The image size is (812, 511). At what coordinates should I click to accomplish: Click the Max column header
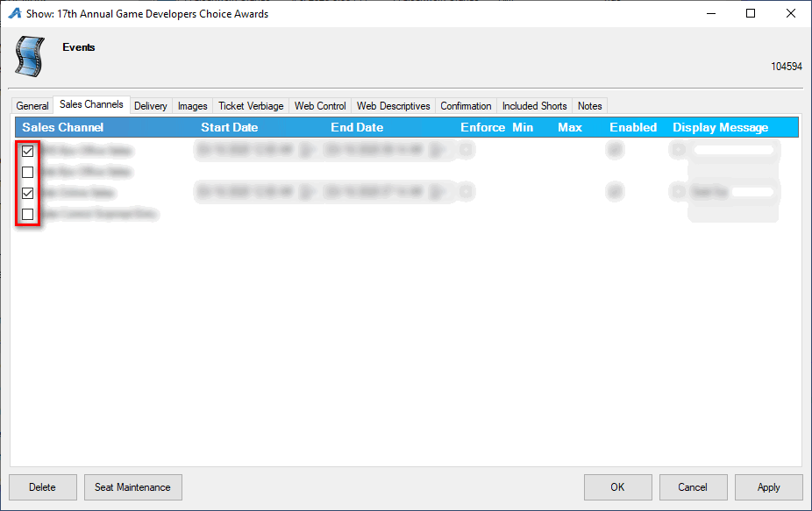pyautogui.click(x=570, y=127)
